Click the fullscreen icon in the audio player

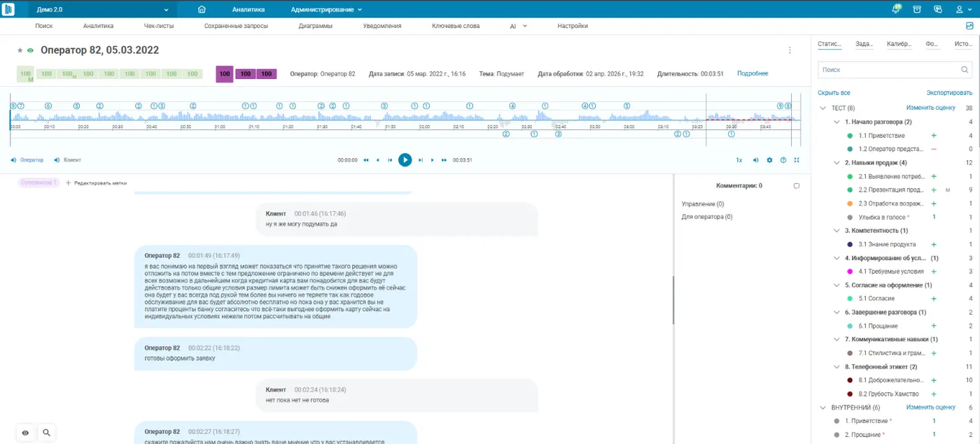(797, 160)
